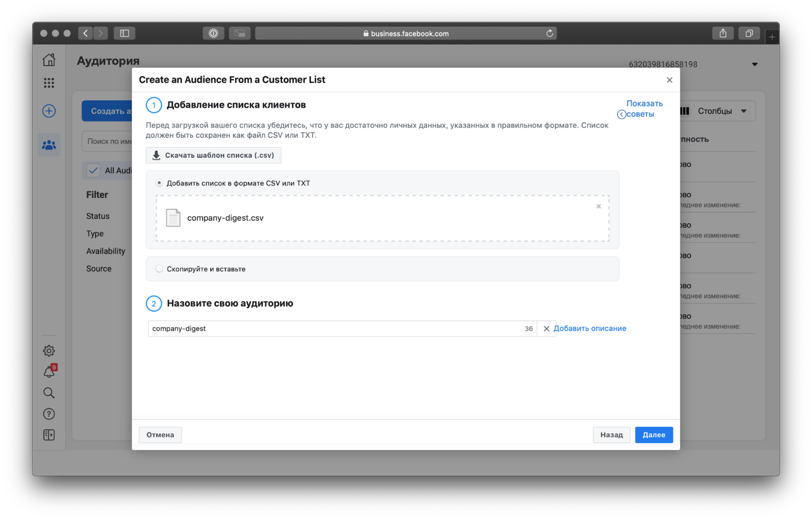The image size is (812, 519).
Task: Click 'Добавить описание' link
Action: tap(590, 328)
